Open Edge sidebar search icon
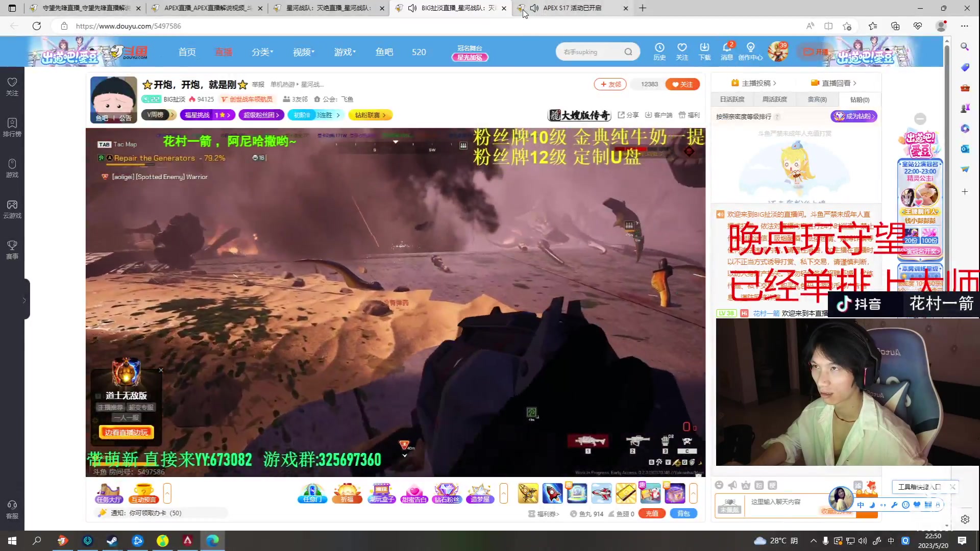Screen dimensions: 980x551 965,46
